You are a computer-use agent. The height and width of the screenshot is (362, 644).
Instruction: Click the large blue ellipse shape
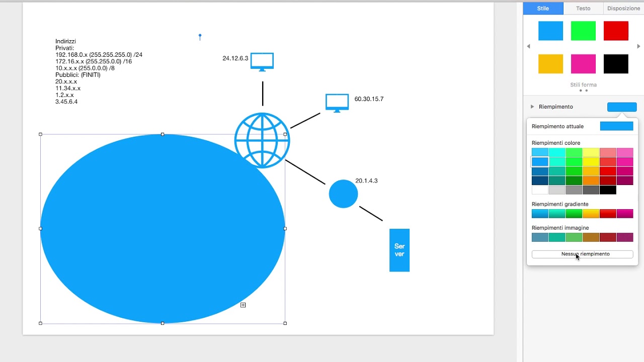pos(163,229)
